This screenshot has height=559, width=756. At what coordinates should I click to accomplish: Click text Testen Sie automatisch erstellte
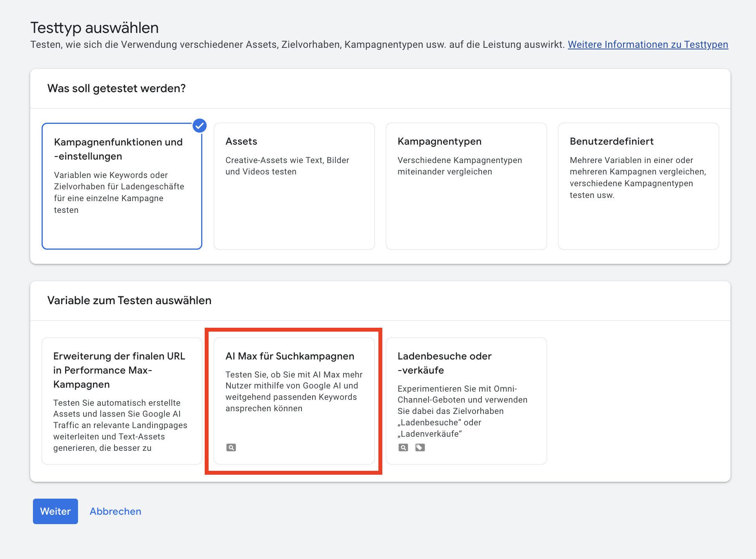pyautogui.click(x=117, y=403)
